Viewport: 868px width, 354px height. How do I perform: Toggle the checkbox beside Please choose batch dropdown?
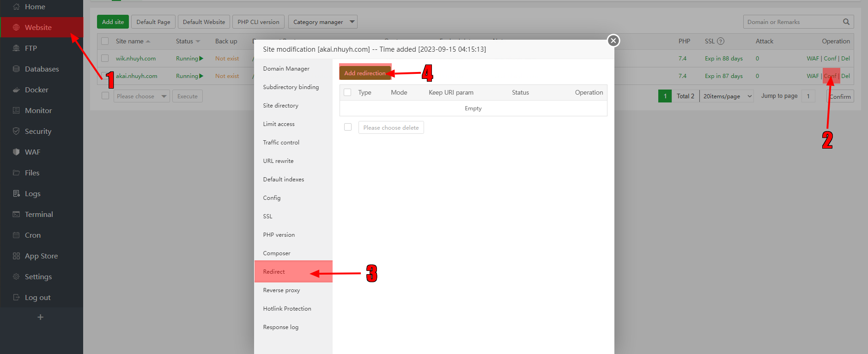(105, 96)
